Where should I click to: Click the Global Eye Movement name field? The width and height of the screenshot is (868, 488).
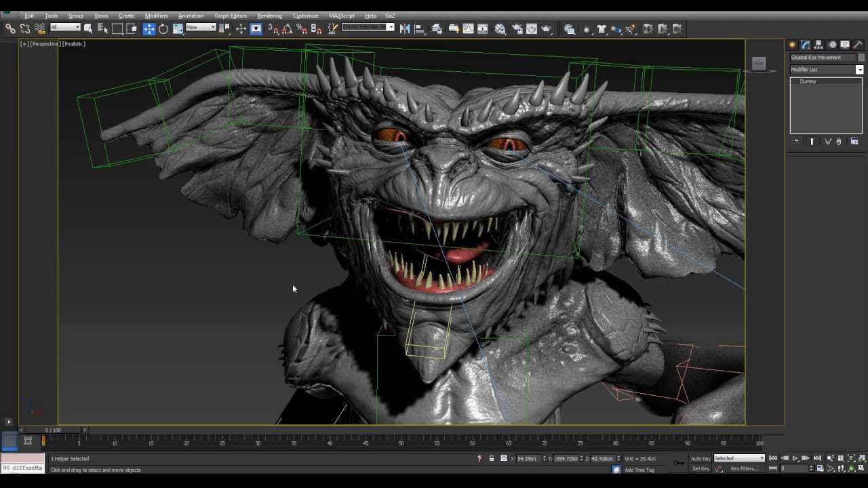[x=823, y=58]
